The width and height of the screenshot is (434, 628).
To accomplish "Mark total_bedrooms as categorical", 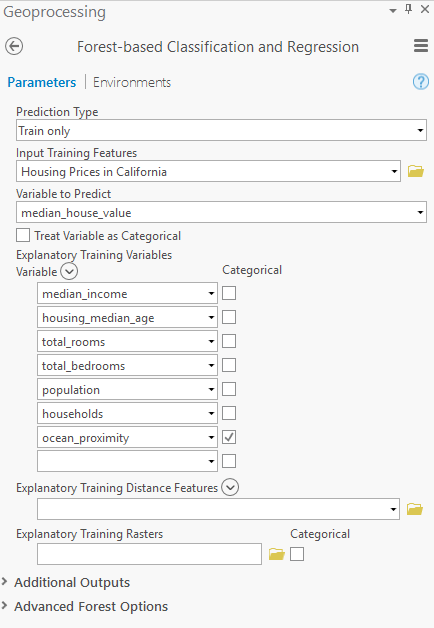I will [229, 365].
